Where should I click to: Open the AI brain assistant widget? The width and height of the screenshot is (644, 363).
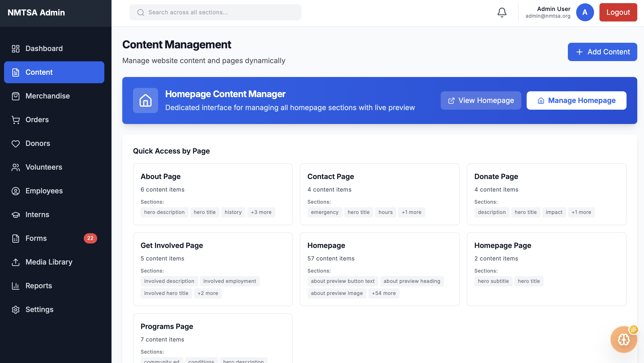(623, 340)
